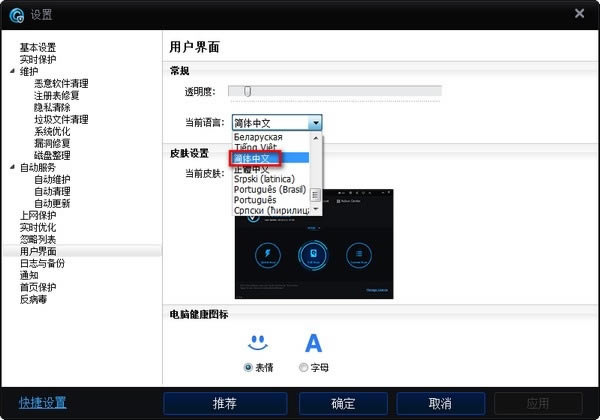600x420 pixels.
Task: Collapse the 自动服务 tree node
Action: [x=12, y=167]
